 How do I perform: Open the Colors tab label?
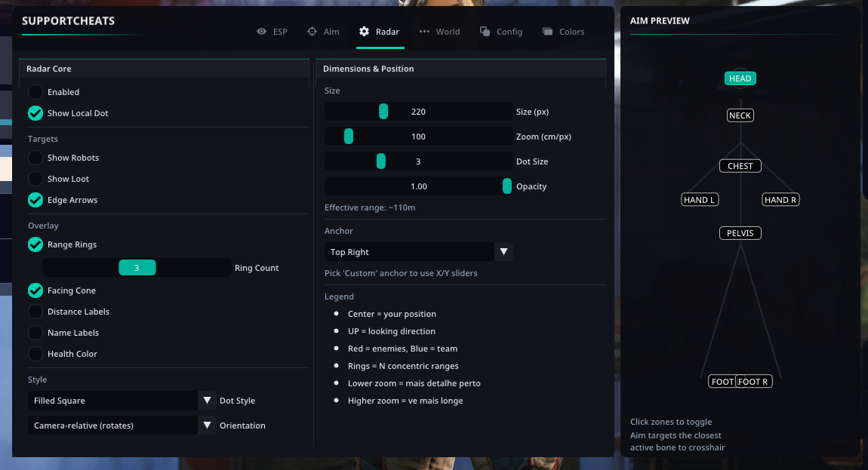[572, 32]
